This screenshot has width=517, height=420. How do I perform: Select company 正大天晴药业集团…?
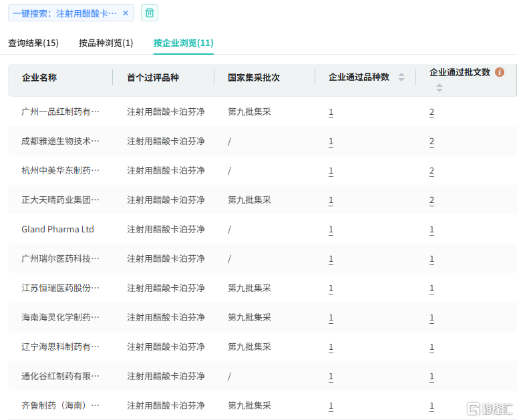60,200
